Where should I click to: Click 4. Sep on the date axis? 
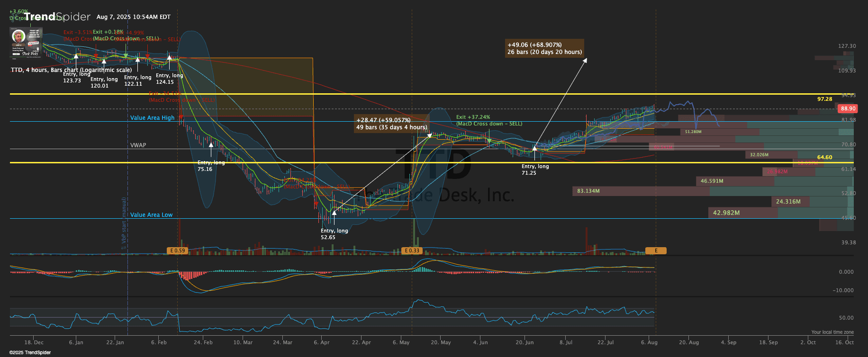pyautogui.click(x=729, y=342)
